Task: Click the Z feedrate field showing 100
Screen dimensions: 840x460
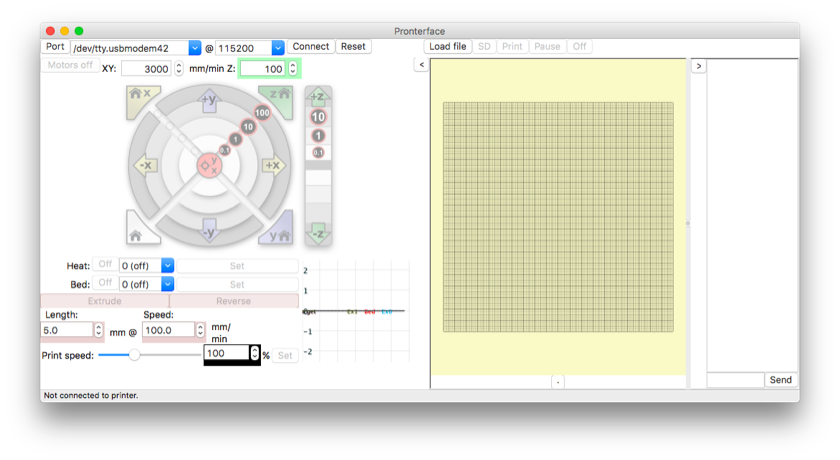Action: (x=263, y=69)
